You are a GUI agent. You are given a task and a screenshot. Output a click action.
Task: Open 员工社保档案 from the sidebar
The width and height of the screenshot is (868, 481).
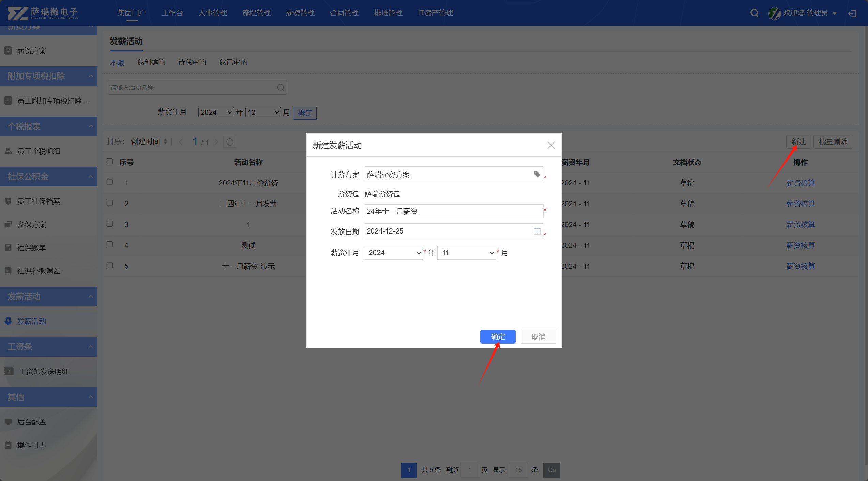38,201
